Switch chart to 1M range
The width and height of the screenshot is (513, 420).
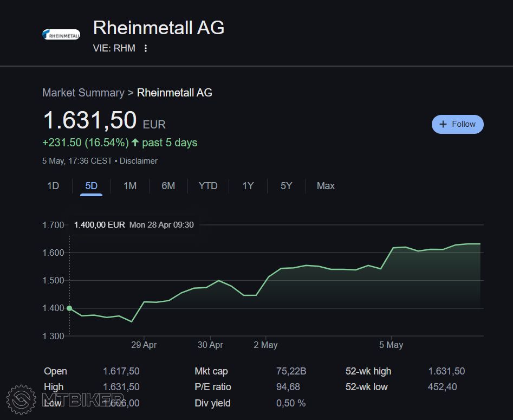[130, 186]
